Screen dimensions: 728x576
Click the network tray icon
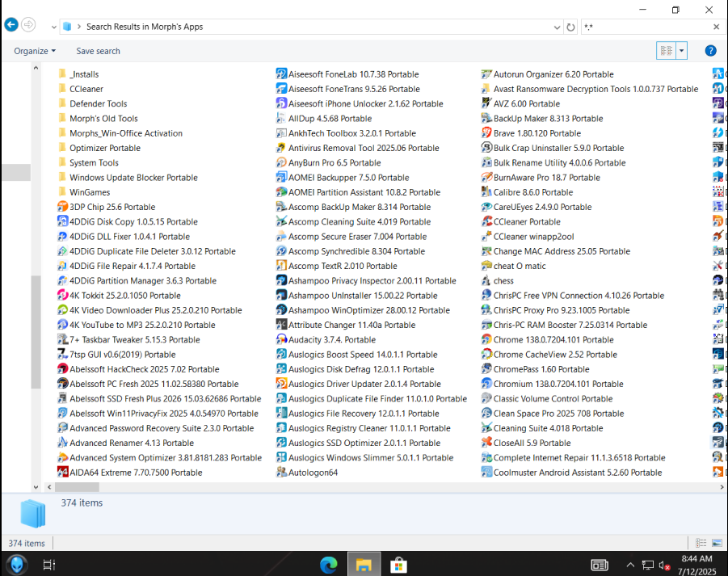[x=648, y=565]
